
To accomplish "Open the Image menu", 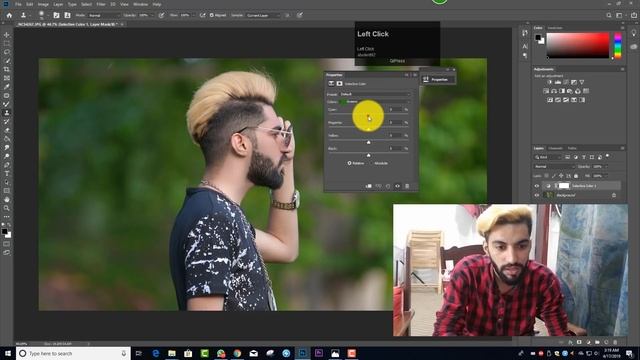I will [43, 4].
